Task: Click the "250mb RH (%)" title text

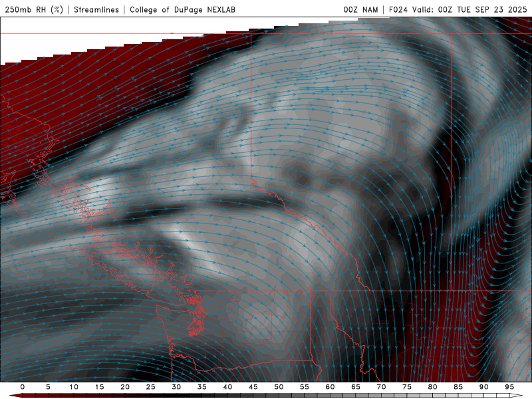Action: coord(35,9)
